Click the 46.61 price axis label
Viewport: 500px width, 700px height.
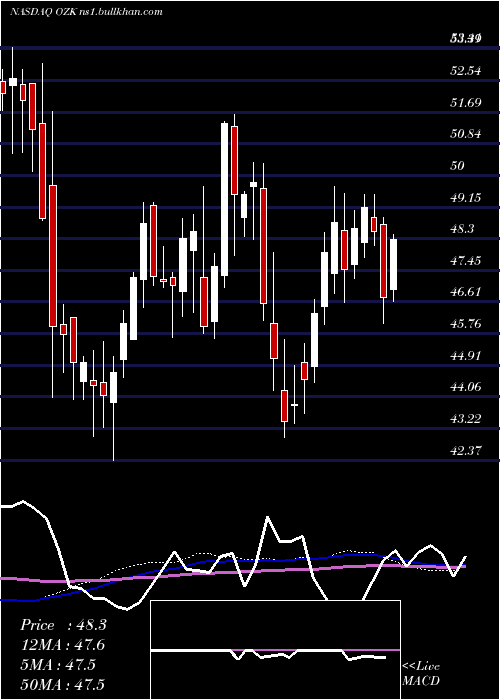point(466,292)
